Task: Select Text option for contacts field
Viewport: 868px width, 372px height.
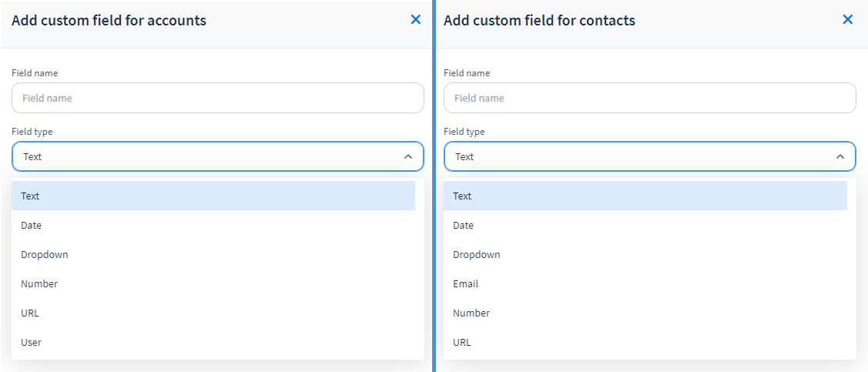Action: point(645,196)
